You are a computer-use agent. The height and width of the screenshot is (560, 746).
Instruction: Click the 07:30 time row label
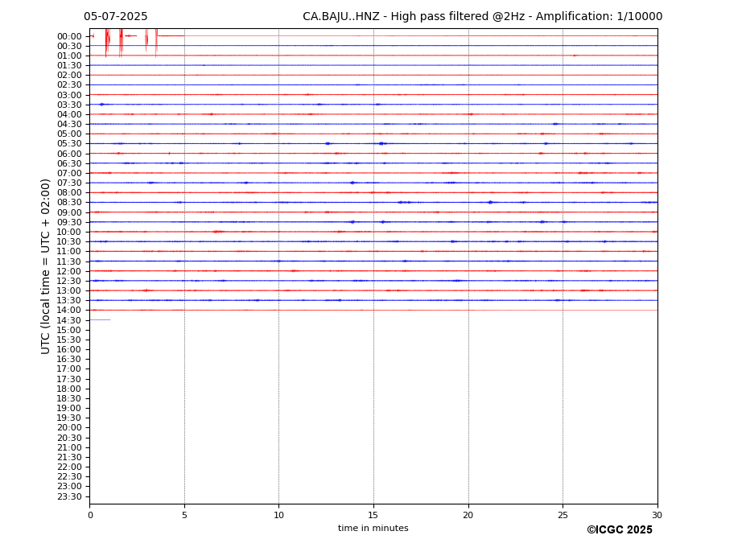69,183
